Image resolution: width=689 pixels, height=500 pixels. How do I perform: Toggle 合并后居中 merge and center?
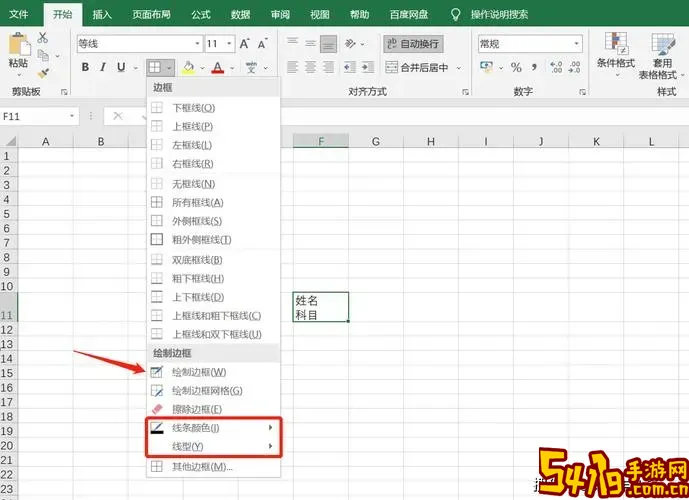pos(417,67)
